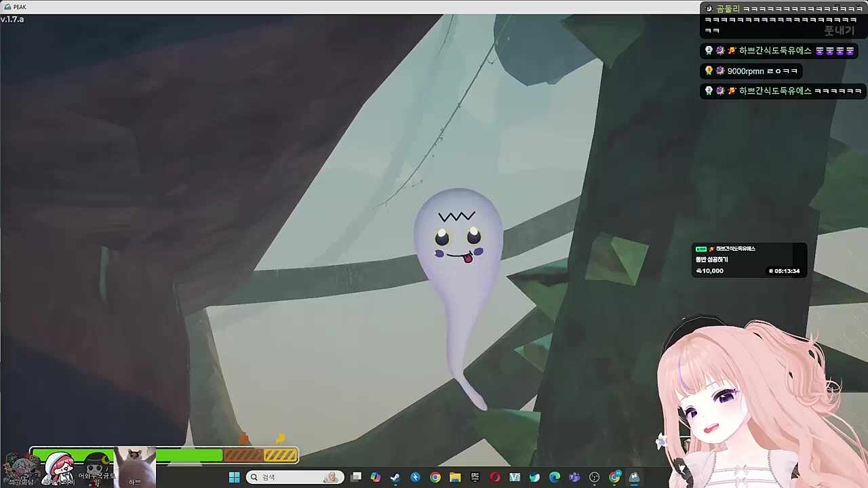Open the Opera browser taskbar icon
The height and width of the screenshot is (488, 868).
[x=495, y=477]
